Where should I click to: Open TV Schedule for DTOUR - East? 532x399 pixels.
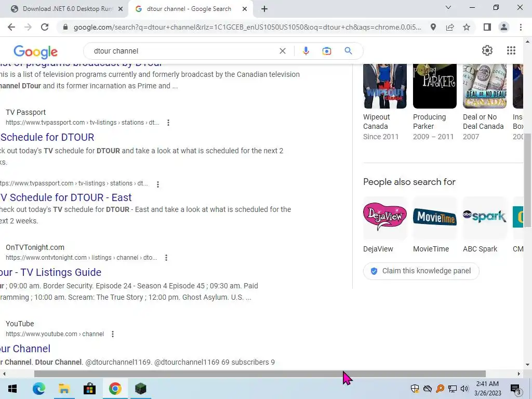(66, 197)
